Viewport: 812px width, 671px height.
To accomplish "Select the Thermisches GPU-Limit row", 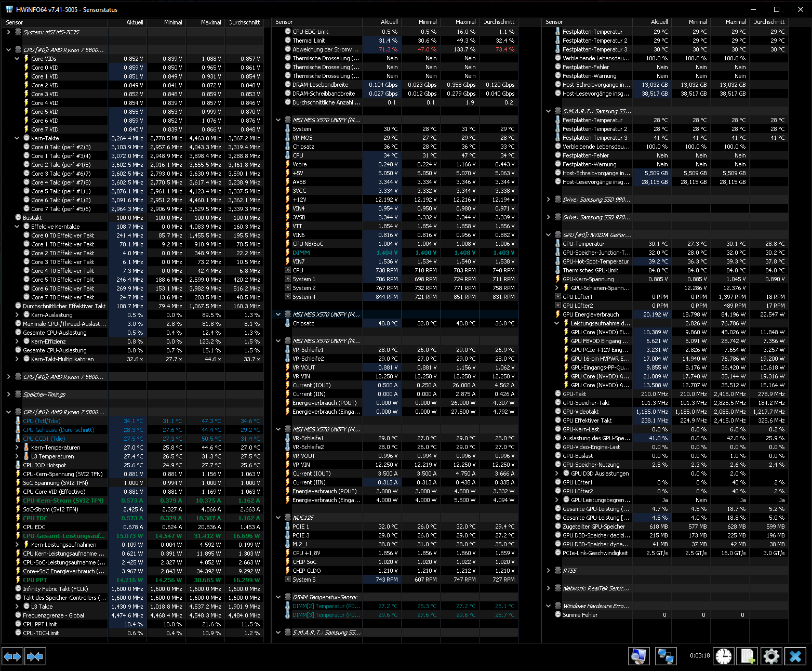I will [x=665, y=270].
